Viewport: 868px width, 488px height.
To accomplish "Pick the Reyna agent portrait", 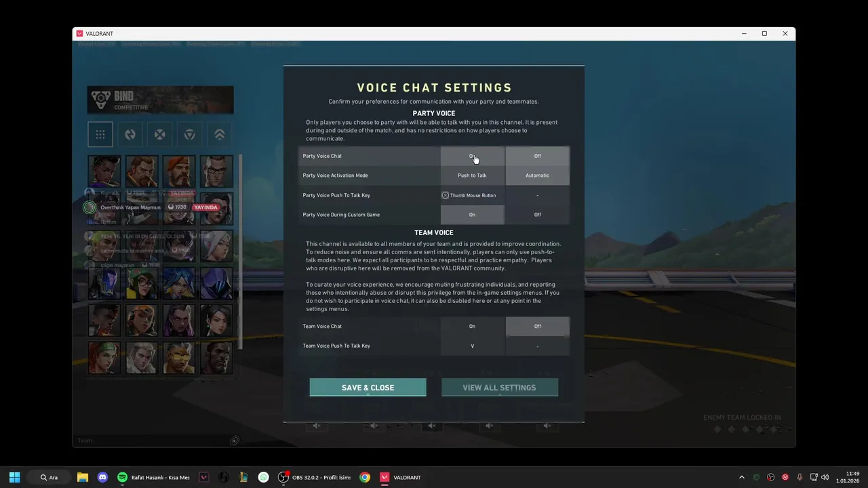I will pos(179,321).
